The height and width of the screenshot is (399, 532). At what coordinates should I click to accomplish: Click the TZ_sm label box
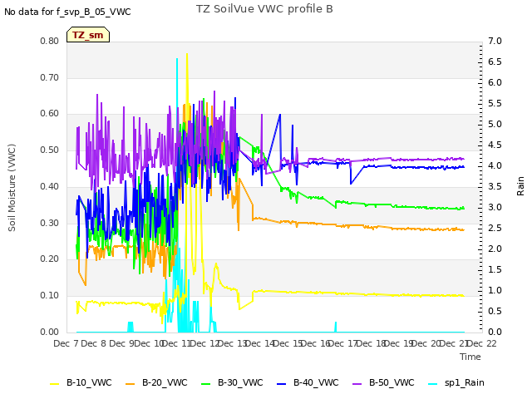(x=88, y=35)
